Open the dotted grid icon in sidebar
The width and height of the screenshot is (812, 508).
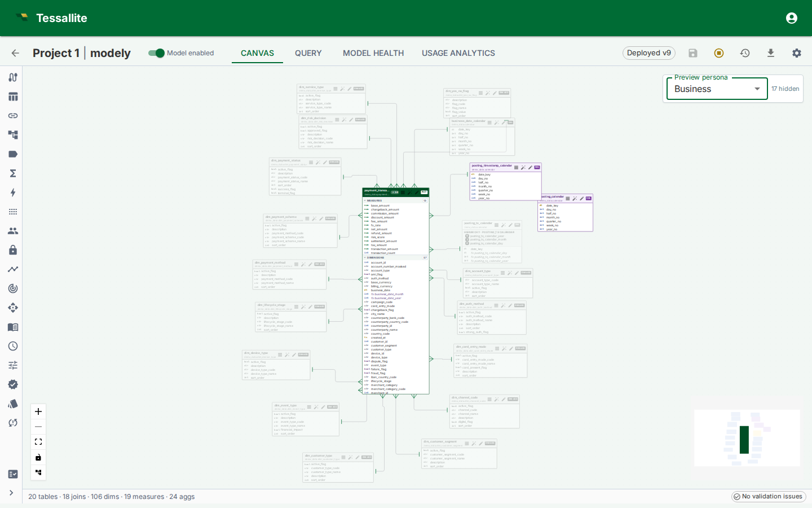[x=13, y=212]
